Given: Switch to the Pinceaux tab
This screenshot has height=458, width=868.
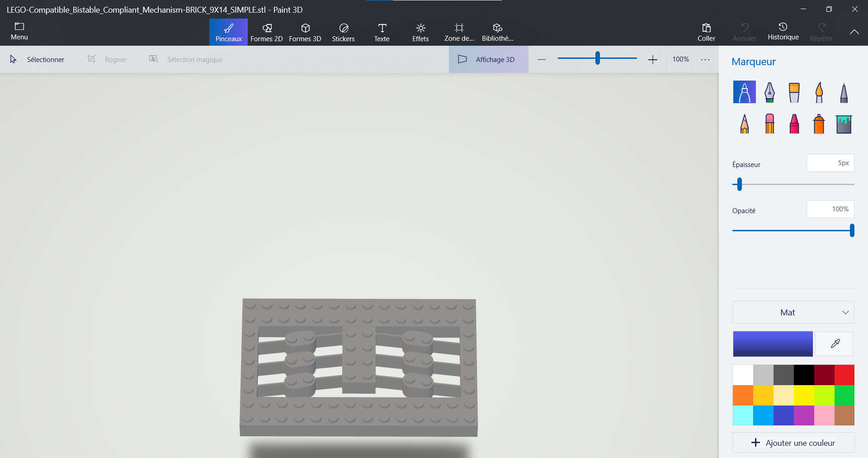Looking at the screenshot, I should click(228, 32).
